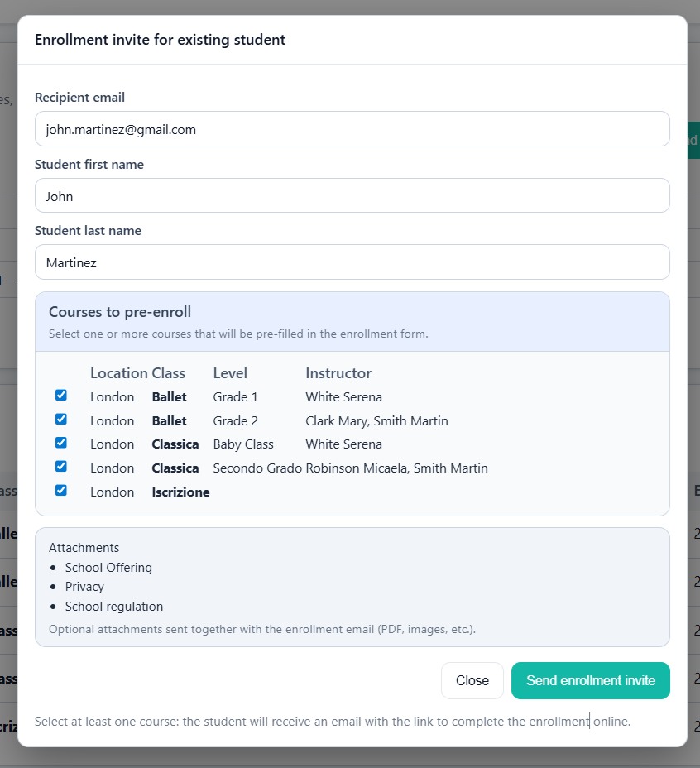The height and width of the screenshot is (768, 700).
Task: Deselect the Classica Baby Class course
Action: [x=61, y=443]
